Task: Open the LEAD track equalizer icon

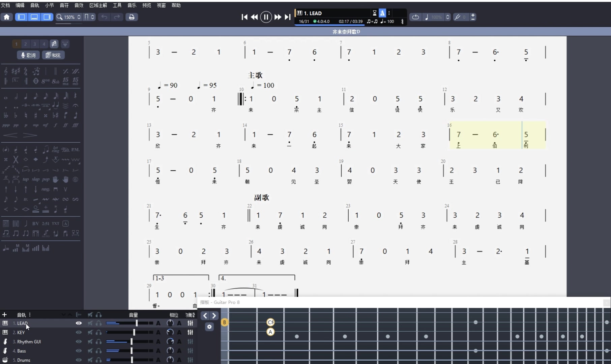Action: [191, 323]
